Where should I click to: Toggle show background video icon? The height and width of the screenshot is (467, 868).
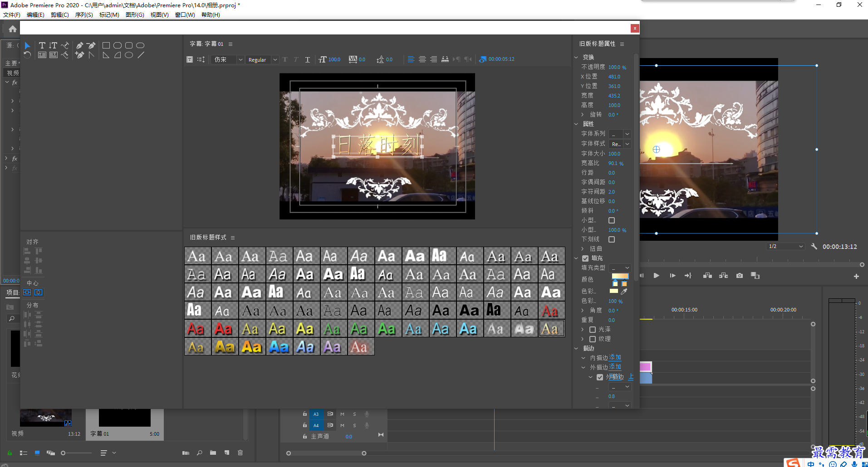483,59
